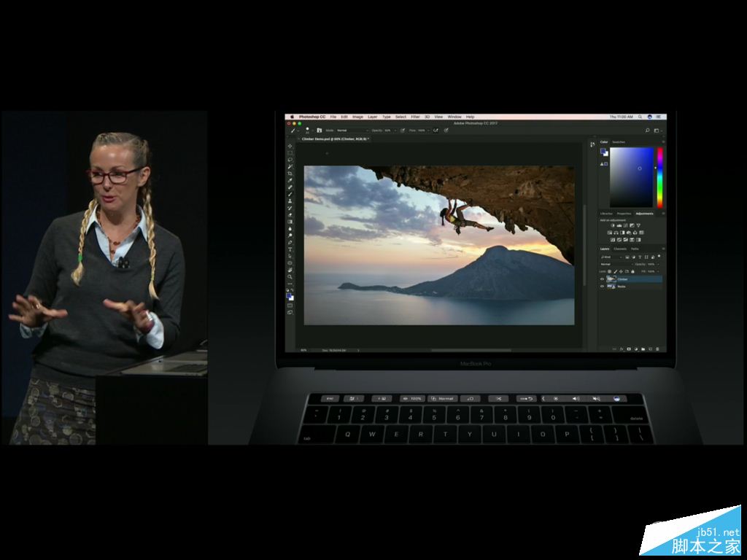747x560 pixels.
Task: Add a layer style with fx icon
Action: 622,349
